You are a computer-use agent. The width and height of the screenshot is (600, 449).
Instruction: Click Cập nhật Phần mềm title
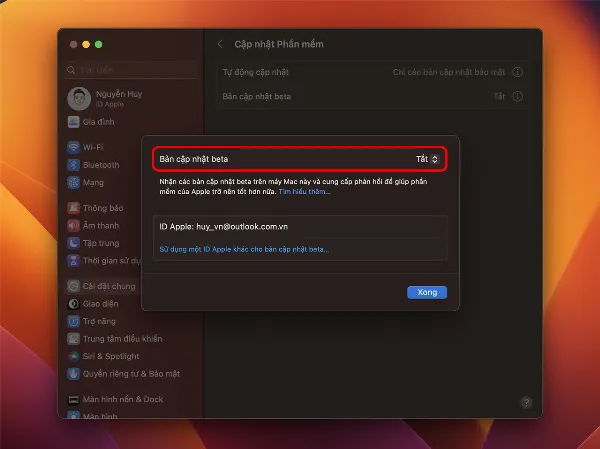279,44
